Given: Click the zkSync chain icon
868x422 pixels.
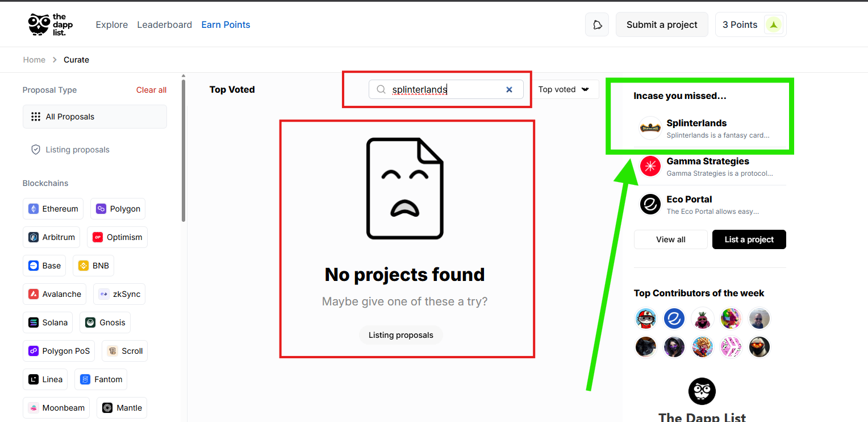Looking at the screenshot, I should click(x=104, y=294).
